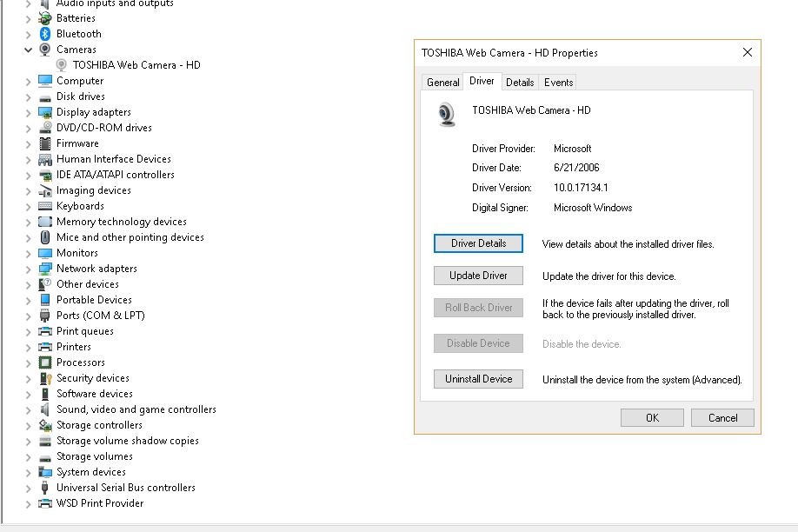Expand the Storage volumes category
The image size is (798, 532).
(x=29, y=456)
